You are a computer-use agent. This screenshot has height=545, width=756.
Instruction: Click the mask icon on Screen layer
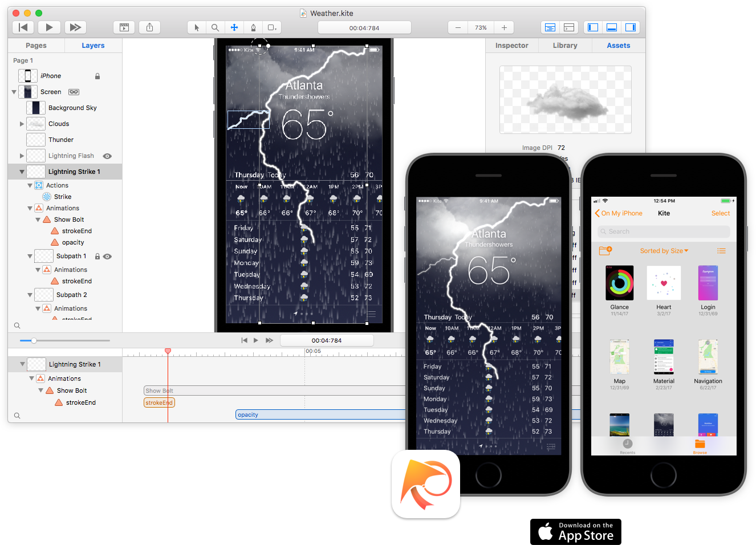74,92
